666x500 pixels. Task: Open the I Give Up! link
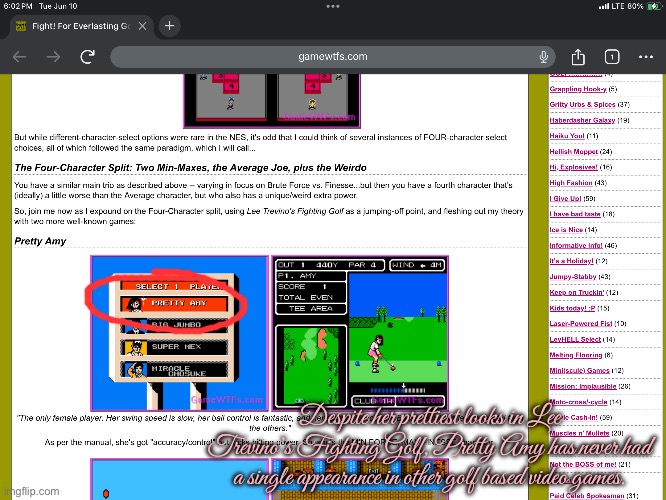[565, 198]
